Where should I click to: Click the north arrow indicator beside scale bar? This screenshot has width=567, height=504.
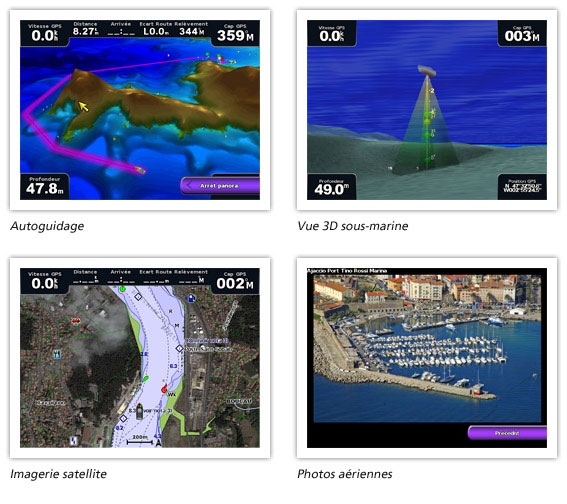[x=158, y=442]
